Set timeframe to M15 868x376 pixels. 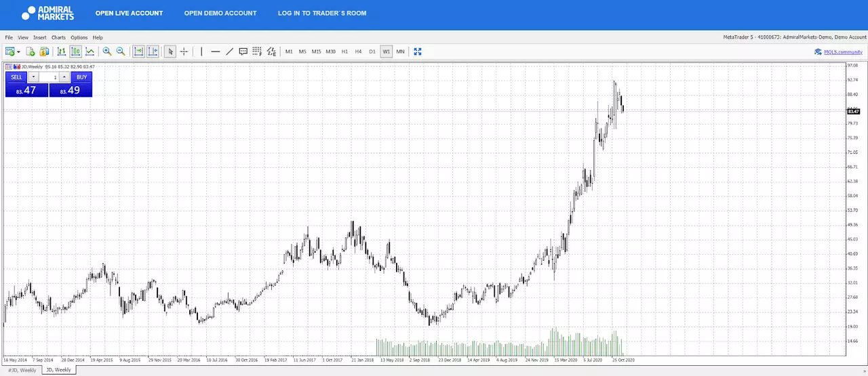(316, 51)
